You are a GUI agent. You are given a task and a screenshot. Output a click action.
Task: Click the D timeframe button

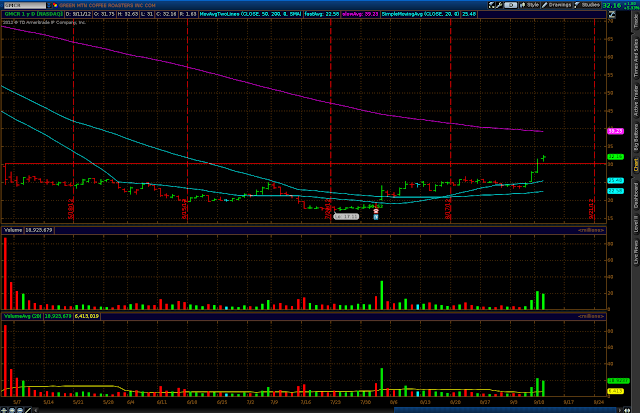coord(510,5)
